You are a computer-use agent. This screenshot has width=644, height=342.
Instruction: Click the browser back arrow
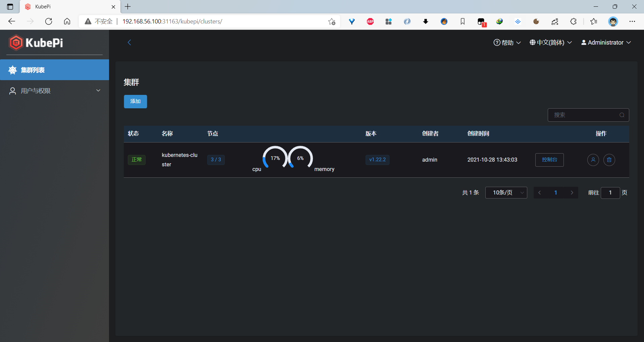pos(12,21)
